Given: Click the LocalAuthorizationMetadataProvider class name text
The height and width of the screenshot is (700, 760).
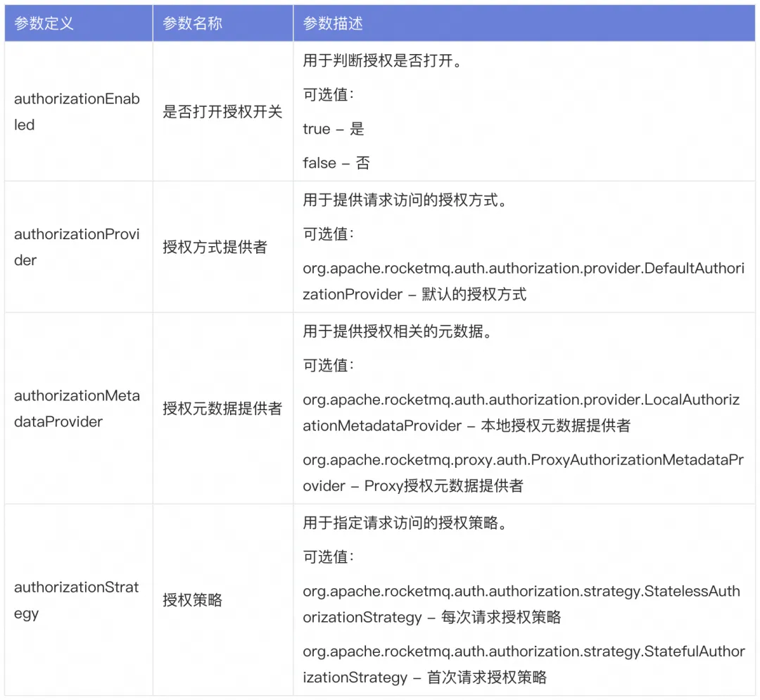Looking at the screenshot, I should [x=521, y=412].
